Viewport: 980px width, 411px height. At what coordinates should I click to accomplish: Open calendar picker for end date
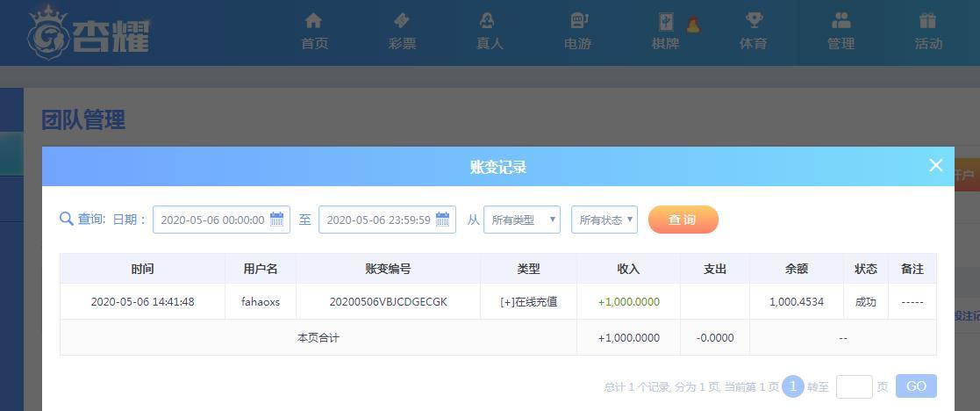[x=442, y=220]
